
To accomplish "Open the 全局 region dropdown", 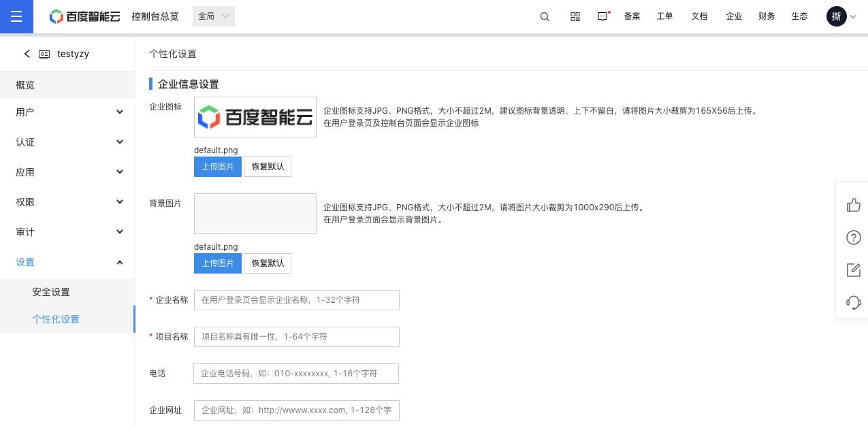I will click(214, 16).
